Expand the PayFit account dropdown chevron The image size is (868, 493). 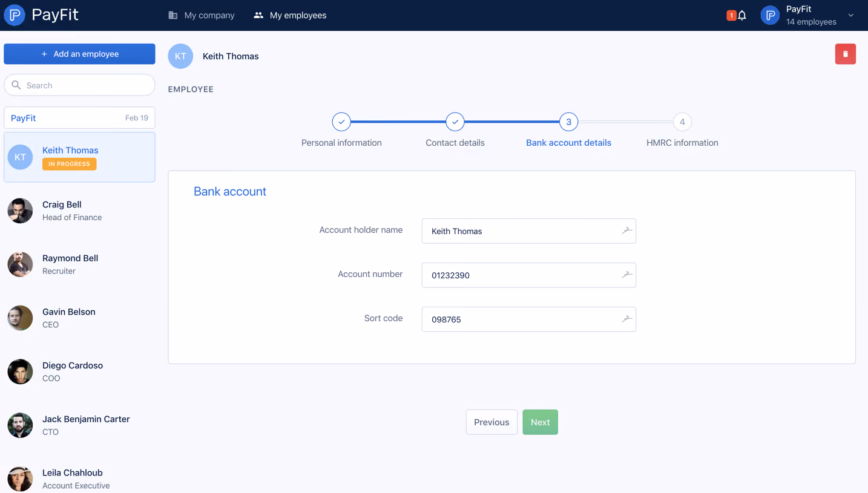[850, 16]
